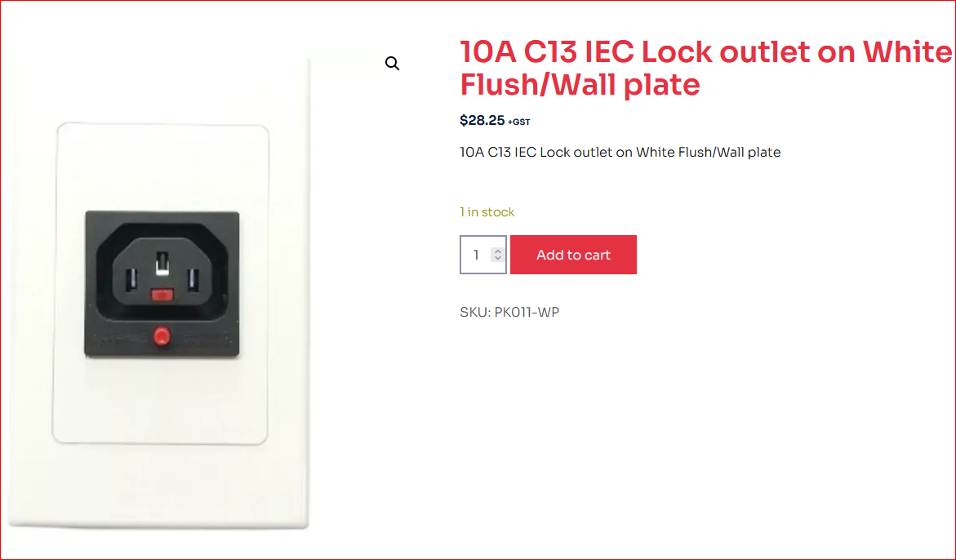This screenshot has height=560, width=956.
Task: Click the "SKU:" label text
Action: 475,312
